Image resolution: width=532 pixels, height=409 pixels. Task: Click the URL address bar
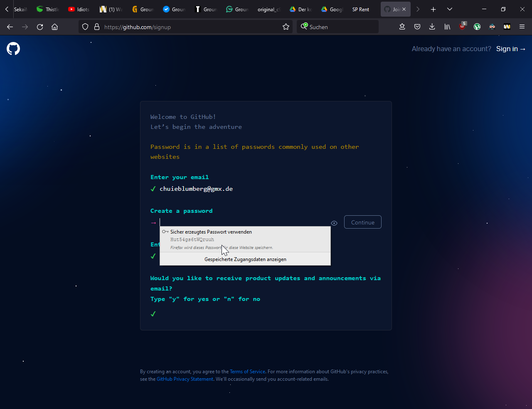[x=185, y=27]
